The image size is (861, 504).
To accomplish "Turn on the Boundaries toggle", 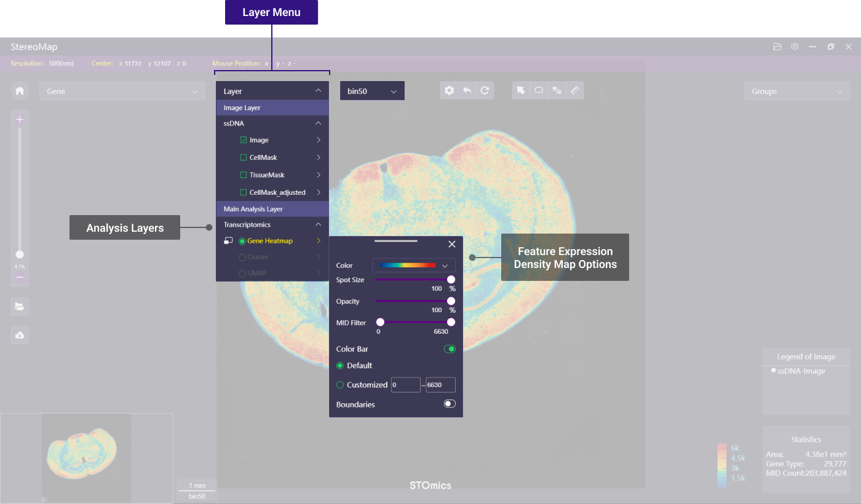I will [x=450, y=404].
